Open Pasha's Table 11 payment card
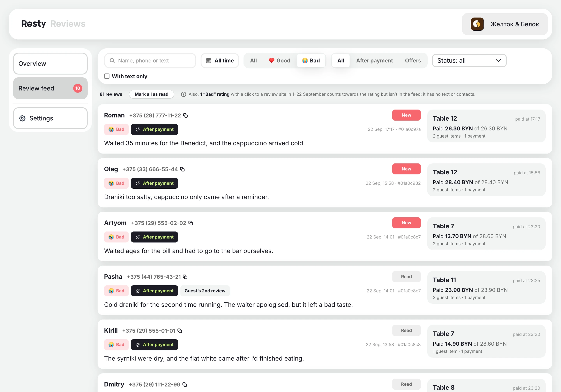 pos(486,287)
